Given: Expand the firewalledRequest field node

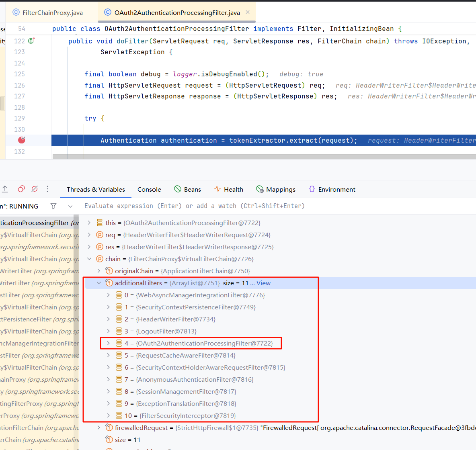Looking at the screenshot, I should pyautogui.click(x=98, y=427).
